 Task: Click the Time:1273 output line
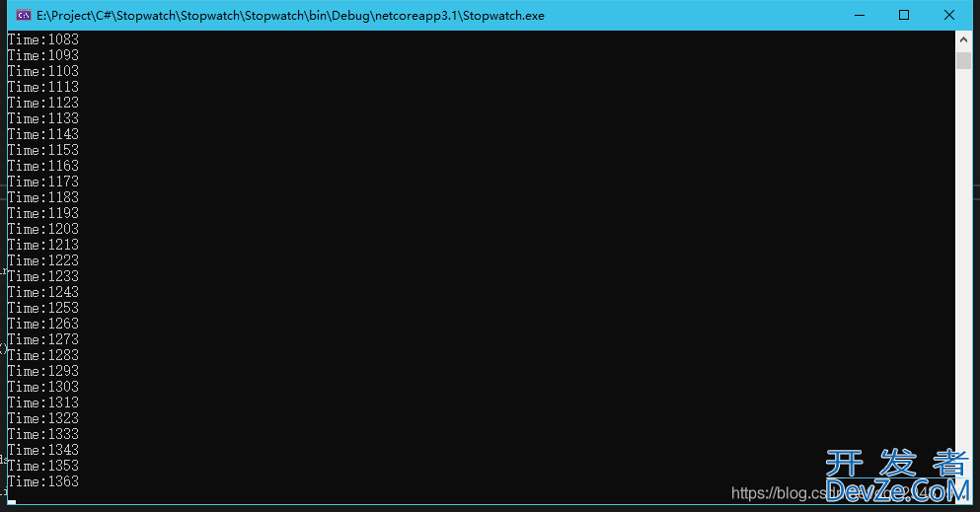click(x=43, y=339)
